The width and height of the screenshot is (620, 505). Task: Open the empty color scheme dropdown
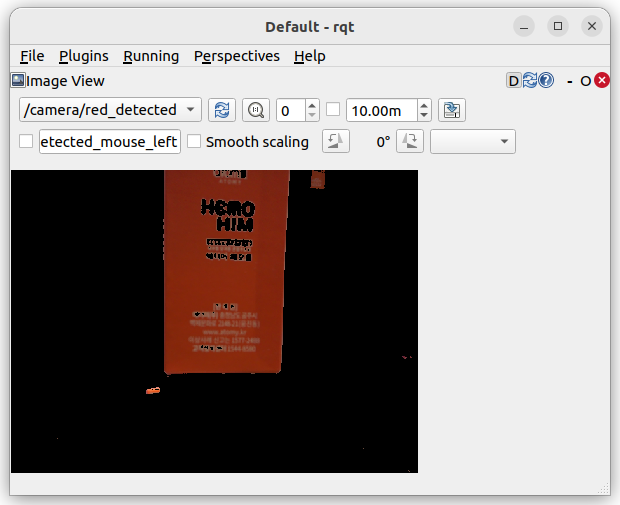coord(473,141)
